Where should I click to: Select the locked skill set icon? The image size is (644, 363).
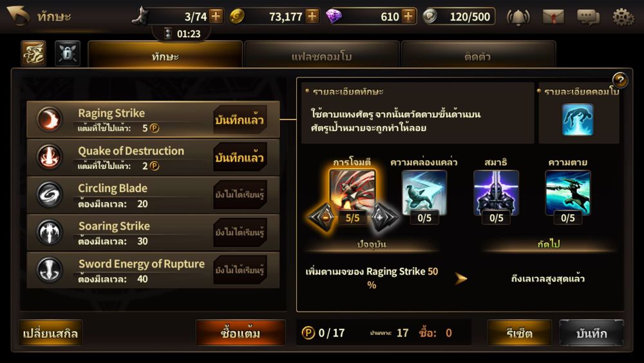tap(68, 54)
